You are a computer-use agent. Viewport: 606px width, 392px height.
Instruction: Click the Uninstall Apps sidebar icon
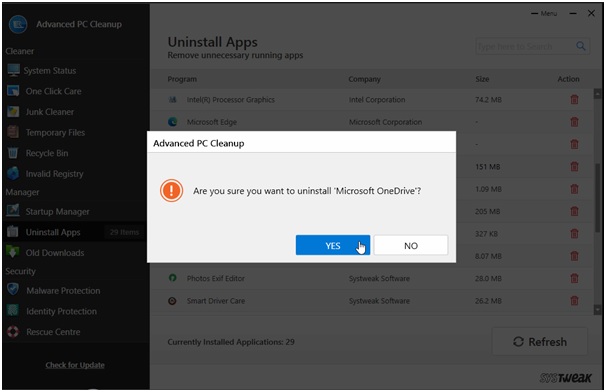[13, 232]
